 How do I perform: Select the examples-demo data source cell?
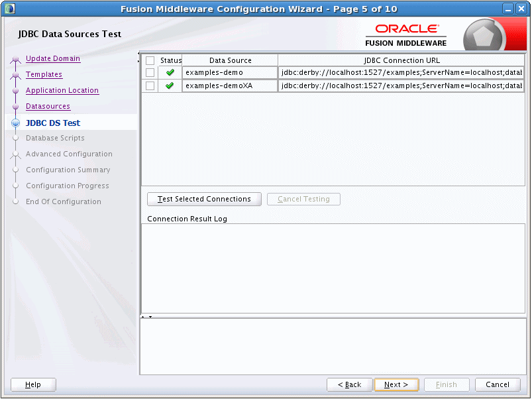point(230,73)
